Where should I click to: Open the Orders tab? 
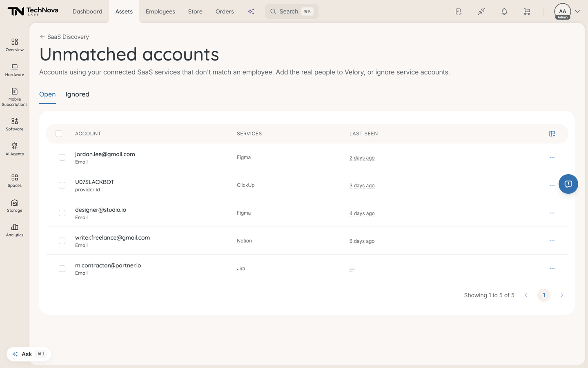tap(225, 11)
